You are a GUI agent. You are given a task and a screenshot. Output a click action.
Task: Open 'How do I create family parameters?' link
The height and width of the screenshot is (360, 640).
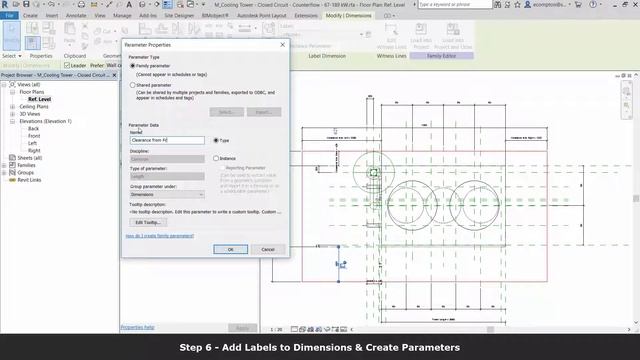pos(160,236)
